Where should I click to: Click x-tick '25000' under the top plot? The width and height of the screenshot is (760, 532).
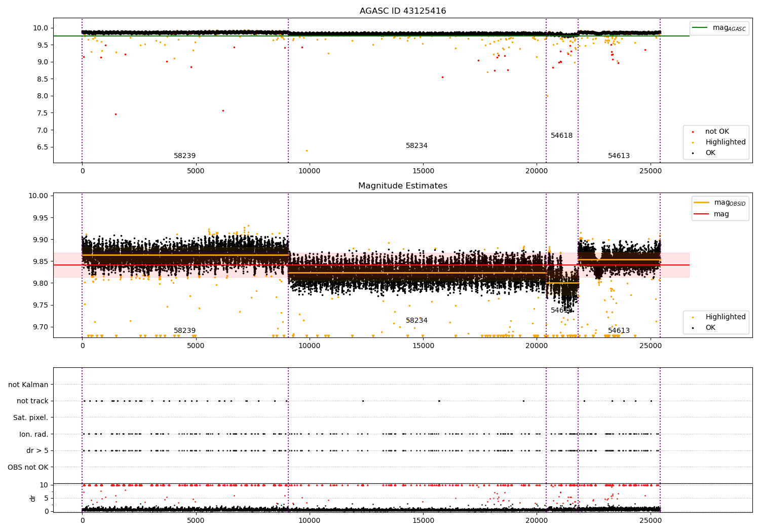pyautogui.click(x=651, y=171)
